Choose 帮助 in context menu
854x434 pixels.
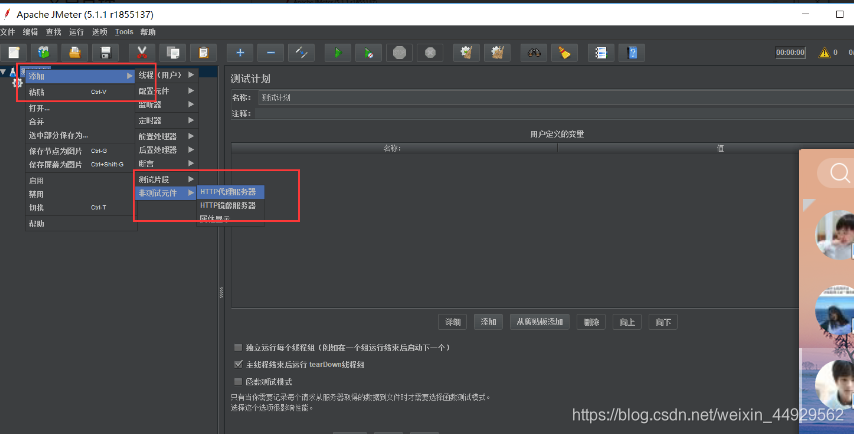point(81,223)
